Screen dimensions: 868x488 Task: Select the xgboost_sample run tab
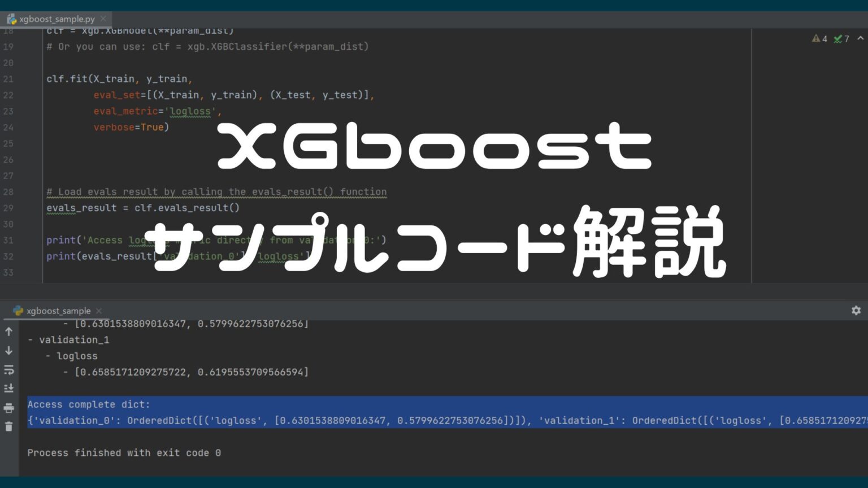click(x=58, y=311)
